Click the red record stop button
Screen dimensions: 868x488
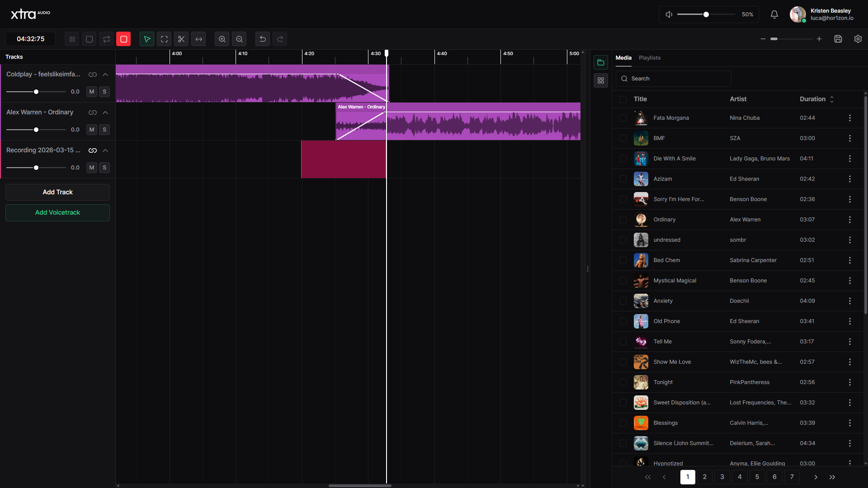pos(123,39)
